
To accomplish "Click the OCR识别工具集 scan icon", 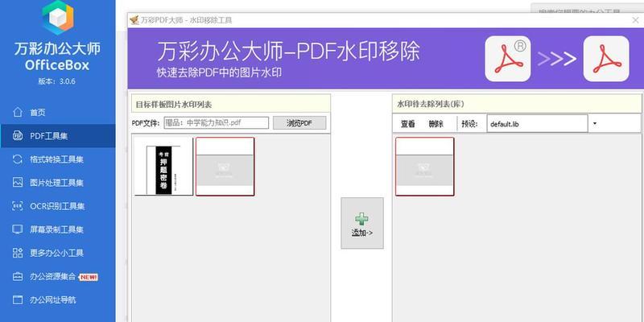I will tap(17, 206).
